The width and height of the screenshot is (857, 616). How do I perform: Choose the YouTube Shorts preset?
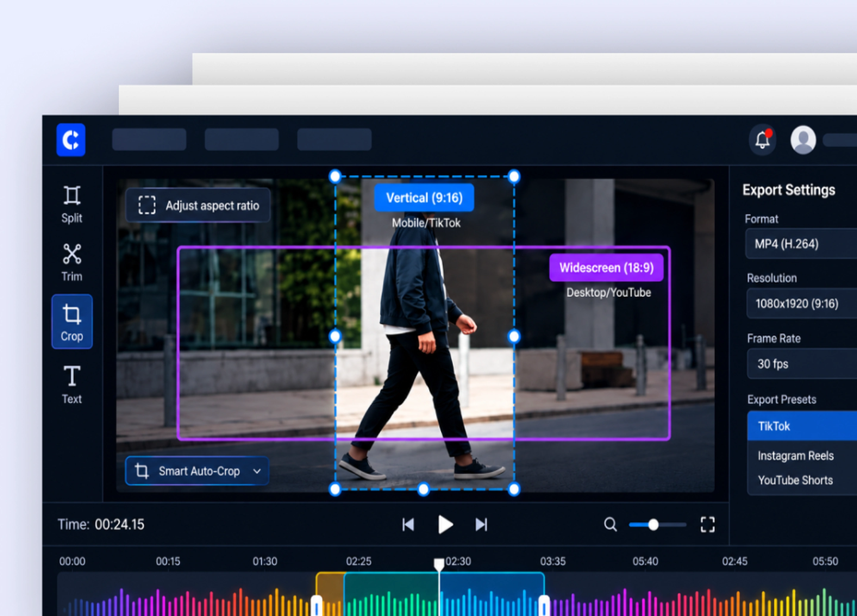(802, 480)
